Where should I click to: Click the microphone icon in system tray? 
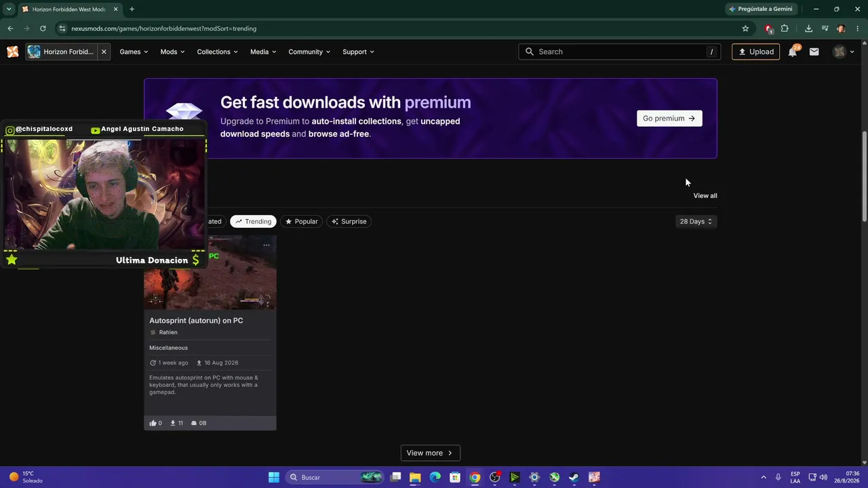pos(778,477)
